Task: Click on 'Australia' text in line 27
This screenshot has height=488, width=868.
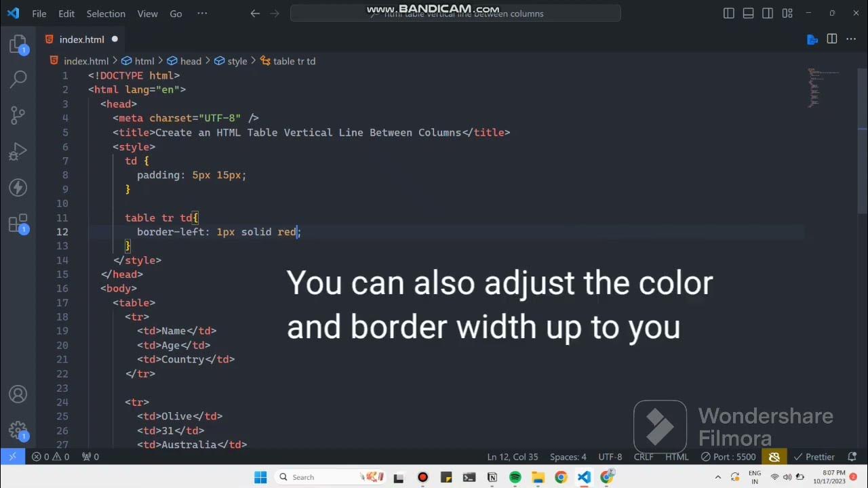Action: click(189, 445)
